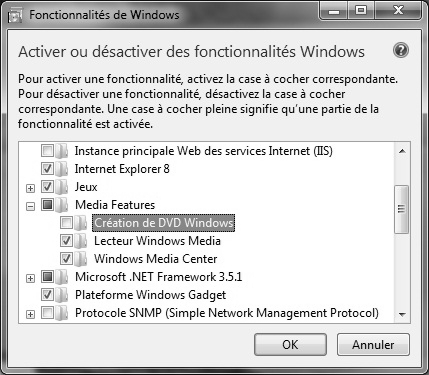Image resolution: width=429 pixels, height=375 pixels.
Task: Confirm changes with the OK button
Action: click(290, 345)
